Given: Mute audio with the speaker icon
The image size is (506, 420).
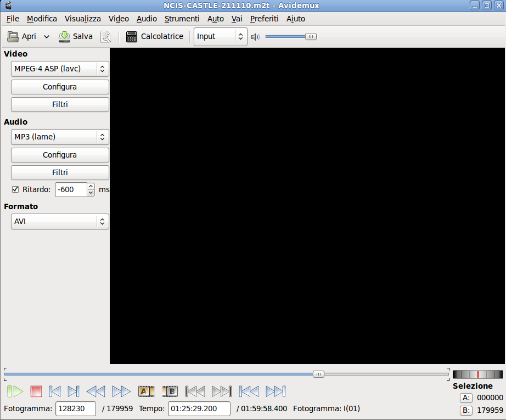Looking at the screenshot, I should pyautogui.click(x=255, y=37).
